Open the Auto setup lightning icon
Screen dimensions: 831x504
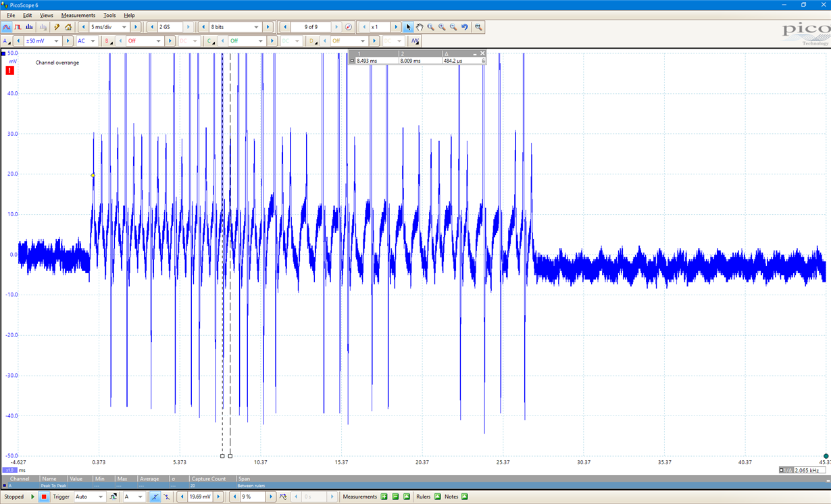pos(57,27)
